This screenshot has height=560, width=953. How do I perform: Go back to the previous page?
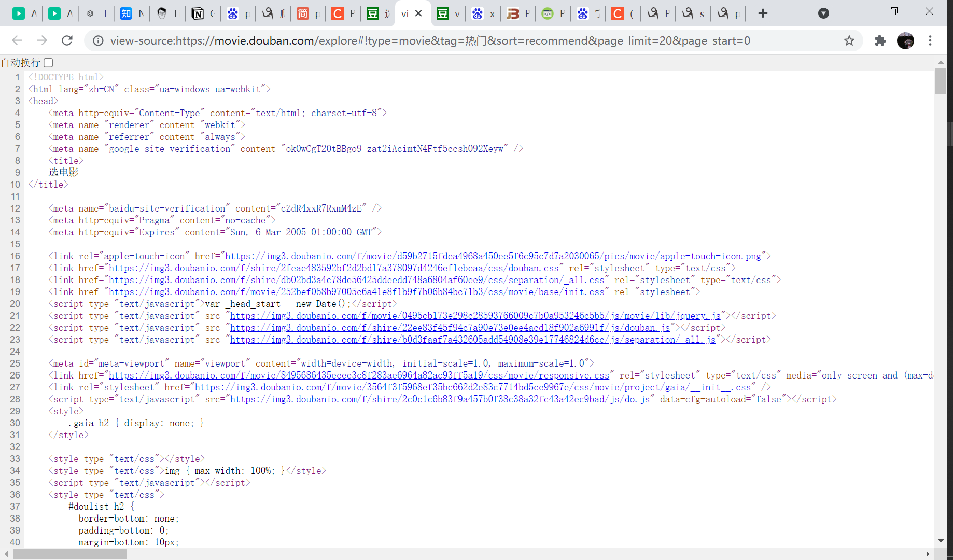pos(17,40)
